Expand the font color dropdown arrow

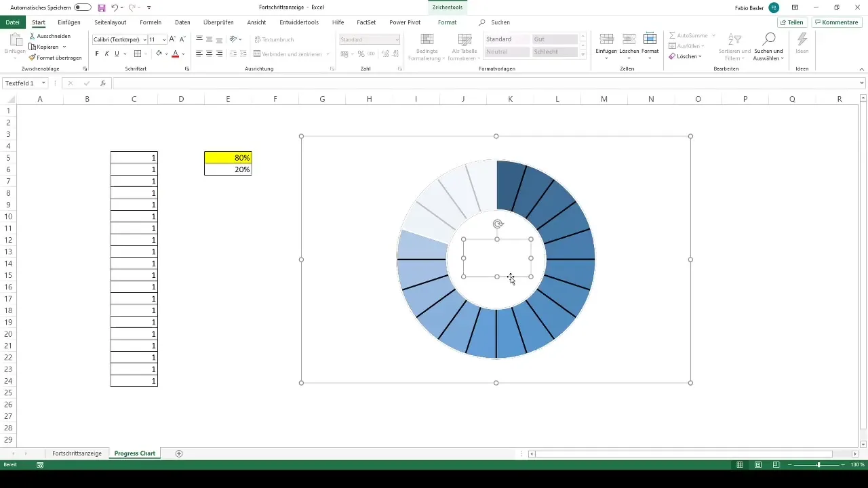(183, 54)
